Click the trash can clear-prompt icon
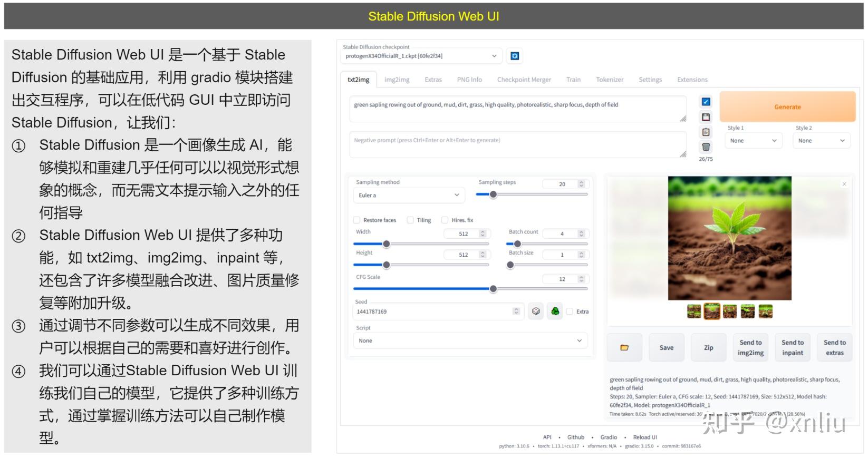 [706, 147]
